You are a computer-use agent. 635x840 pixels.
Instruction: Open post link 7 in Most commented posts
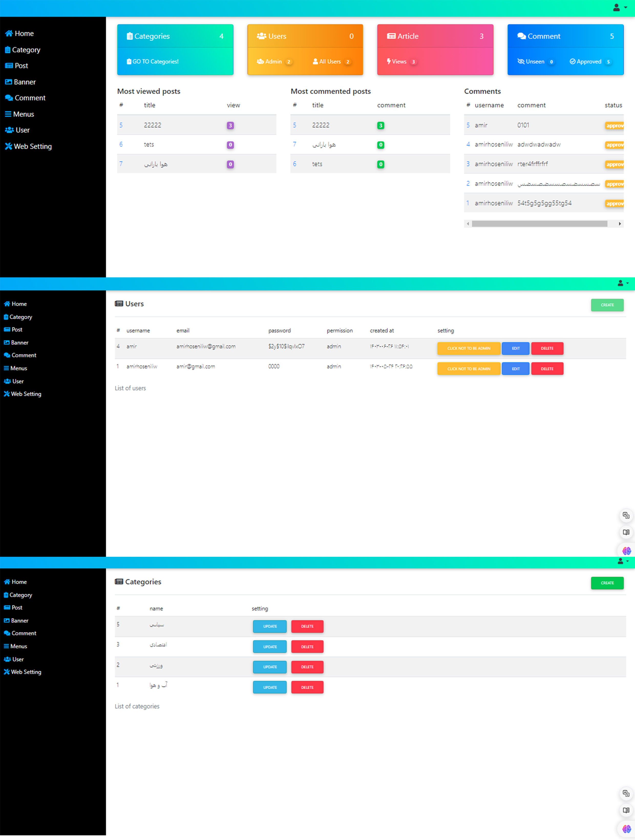tap(294, 144)
